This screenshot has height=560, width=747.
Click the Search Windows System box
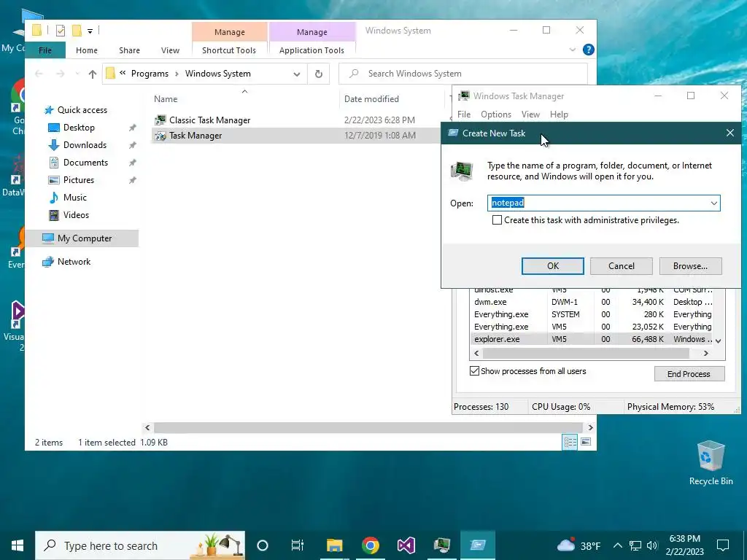click(x=462, y=74)
